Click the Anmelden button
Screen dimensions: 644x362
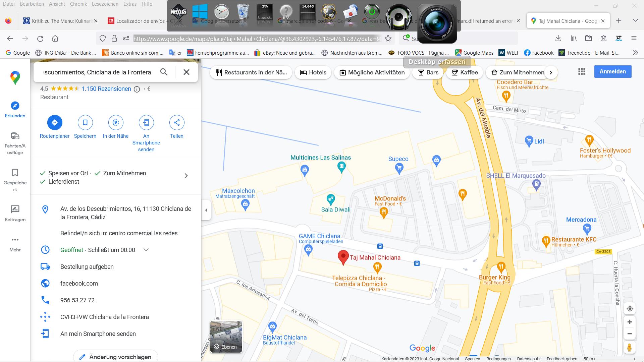pyautogui.click(x=612, y=71)
